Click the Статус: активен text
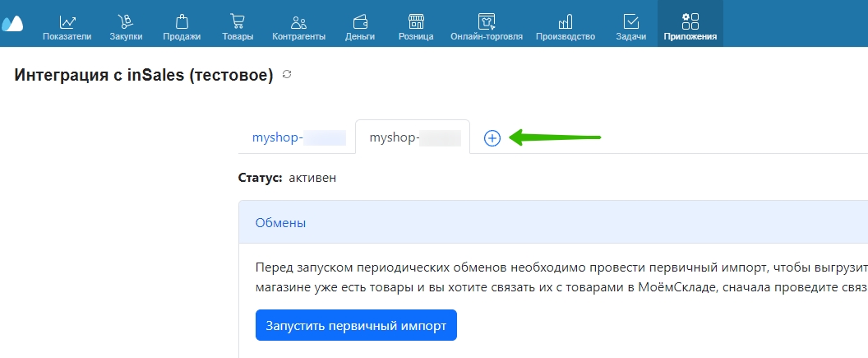Viewport: 868px width, 358px height. (x=287, y=178)
